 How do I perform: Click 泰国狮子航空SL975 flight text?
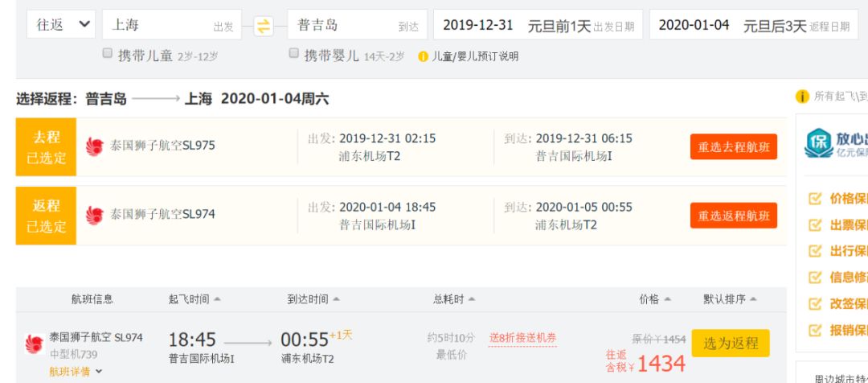pos(162,146)
